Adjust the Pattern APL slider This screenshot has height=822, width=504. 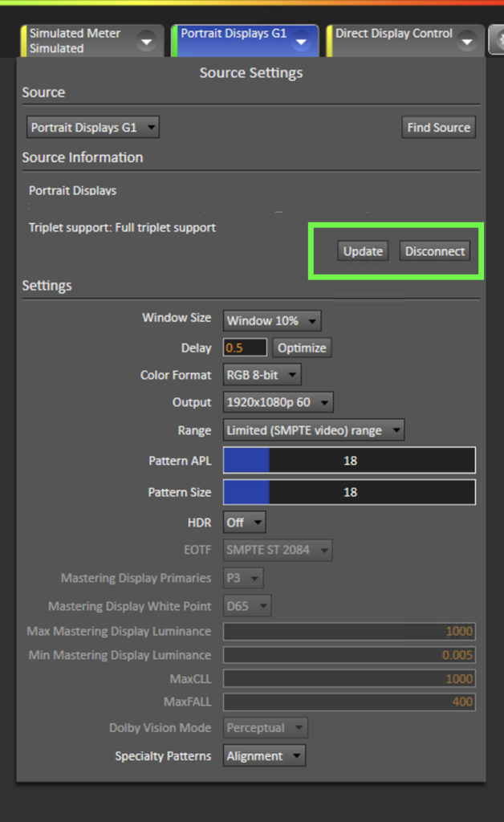pos(349,460)
